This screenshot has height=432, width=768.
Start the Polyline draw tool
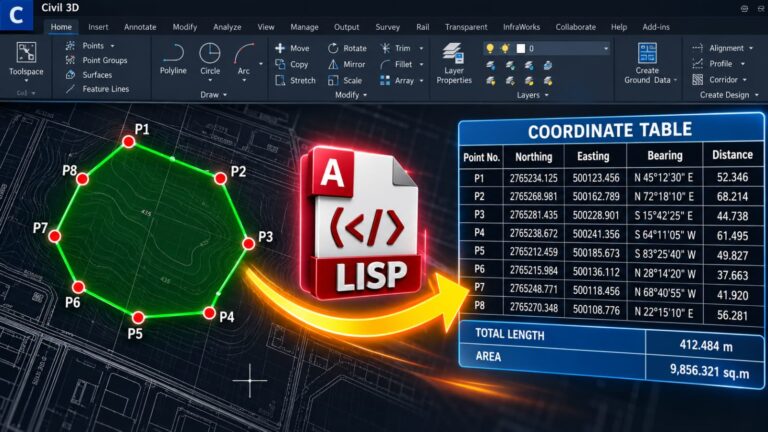pos(173,58)
